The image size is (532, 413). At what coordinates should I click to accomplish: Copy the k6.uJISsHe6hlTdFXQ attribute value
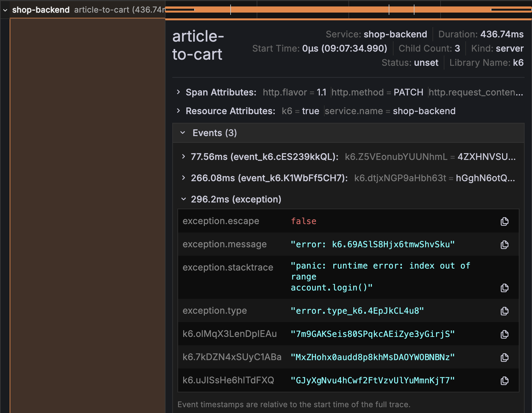click(x=505, y=380)
